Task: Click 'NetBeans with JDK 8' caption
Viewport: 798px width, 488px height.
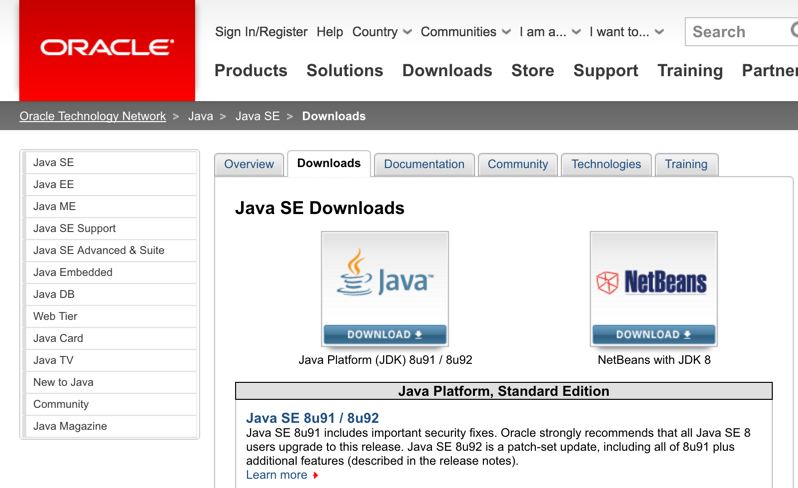Action: pyautogui.click(x=654, y=360)
